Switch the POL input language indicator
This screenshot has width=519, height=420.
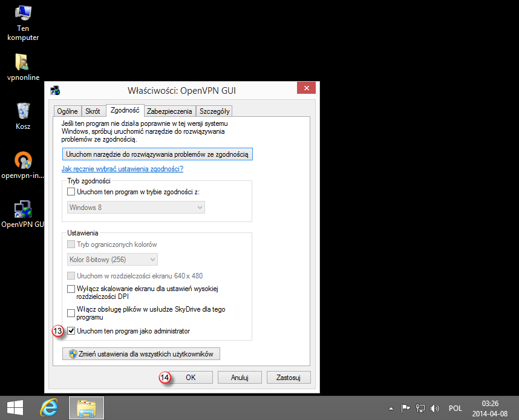pos(455,409)
